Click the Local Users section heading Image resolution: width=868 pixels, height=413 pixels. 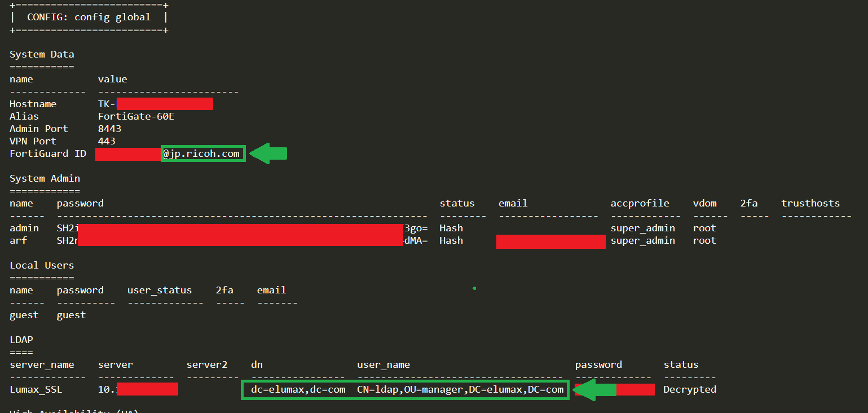tap(42, 265)
